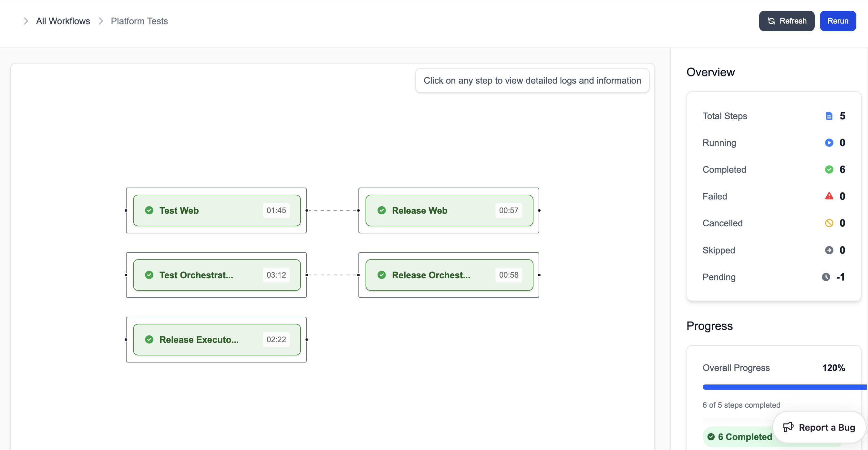Open the Test Web step node
The height and width of the screenshot is (450, 868).
[216, 210]
